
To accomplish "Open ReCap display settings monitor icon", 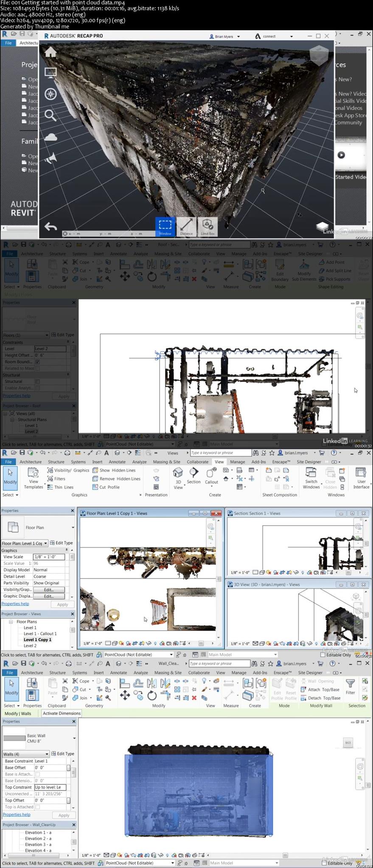I will [51, 73].
